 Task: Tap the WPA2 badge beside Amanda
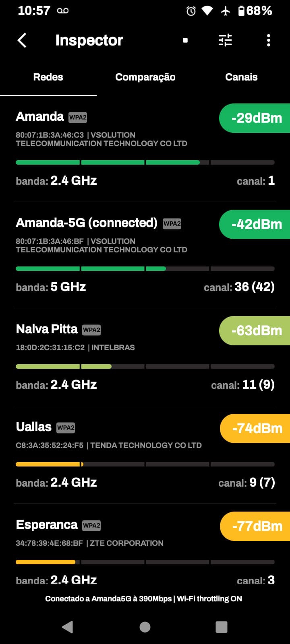tap(78, 118)
